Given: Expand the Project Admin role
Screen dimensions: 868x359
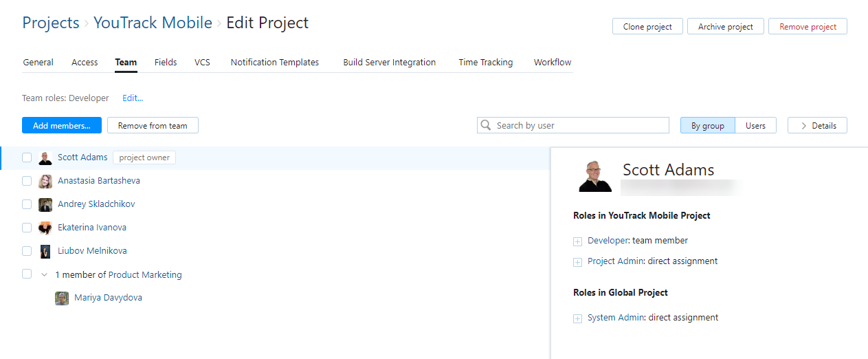Looking at the screenshot, I should (577, 262).
